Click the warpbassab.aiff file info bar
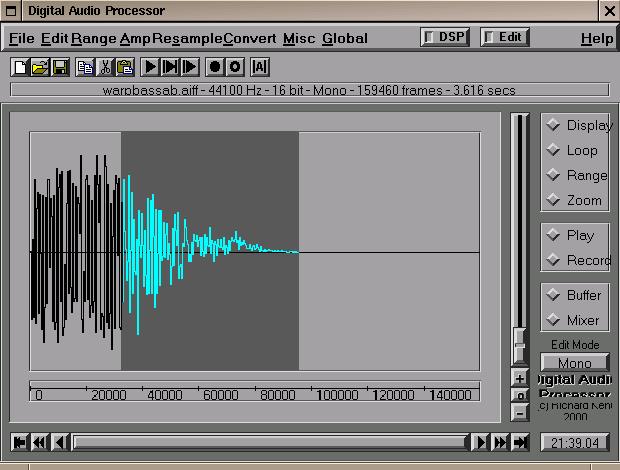This screenshot has width=620, height=470. [310, 90]
